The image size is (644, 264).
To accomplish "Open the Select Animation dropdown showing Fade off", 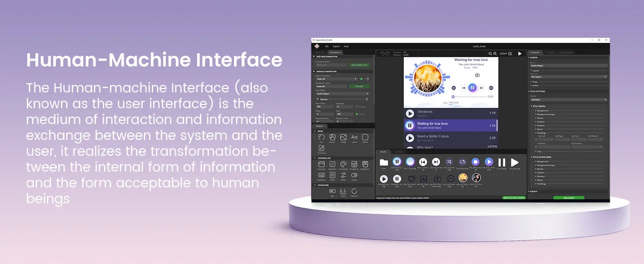I will click(x=337, y=79).
